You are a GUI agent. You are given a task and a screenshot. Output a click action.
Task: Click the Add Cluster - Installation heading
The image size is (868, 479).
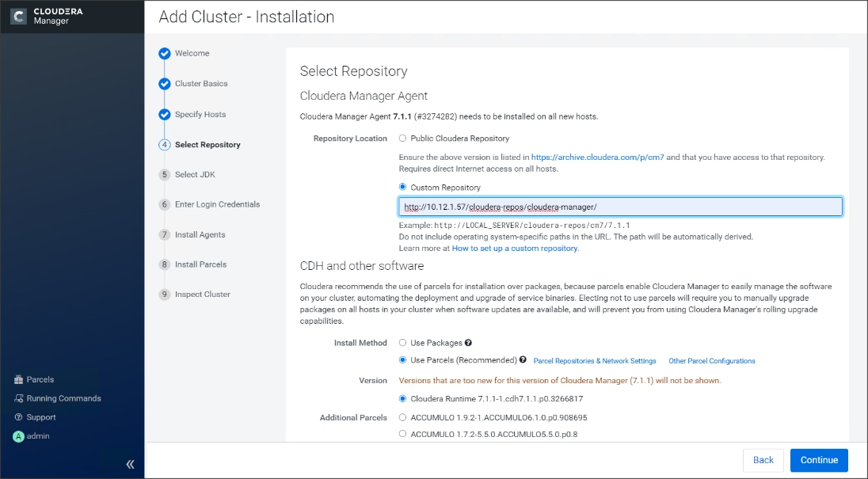246,17
